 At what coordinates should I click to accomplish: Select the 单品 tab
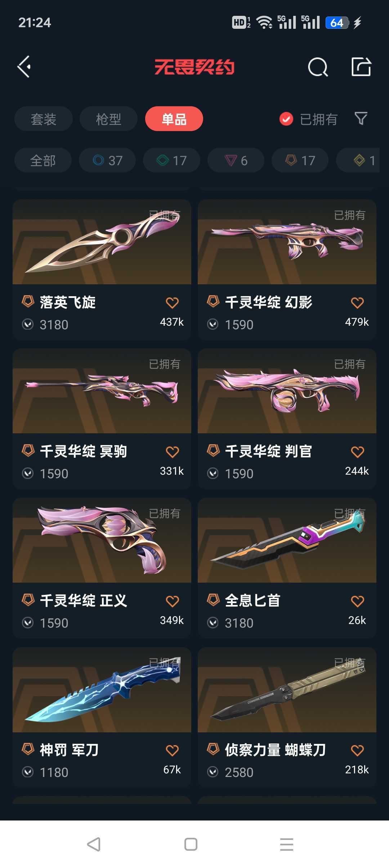pyautogui.click(x=174, y=119)
